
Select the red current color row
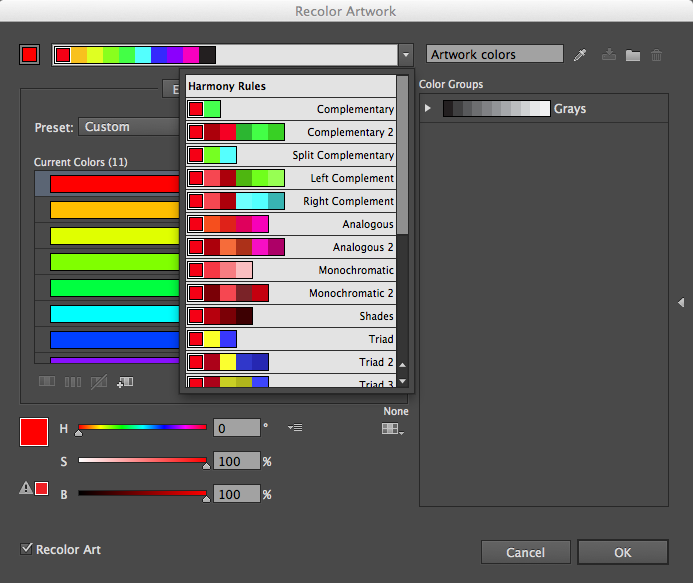point(107,184)
